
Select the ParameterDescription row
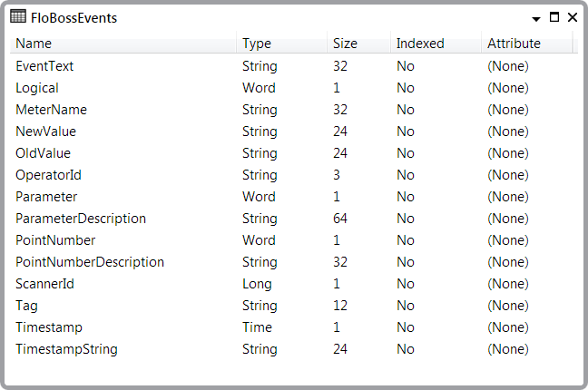click(x=294, y=219)
